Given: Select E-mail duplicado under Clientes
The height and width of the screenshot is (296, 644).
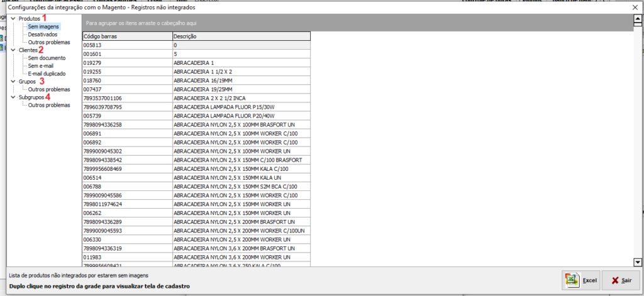Looking at the screenshot, I should pos(47,74).
